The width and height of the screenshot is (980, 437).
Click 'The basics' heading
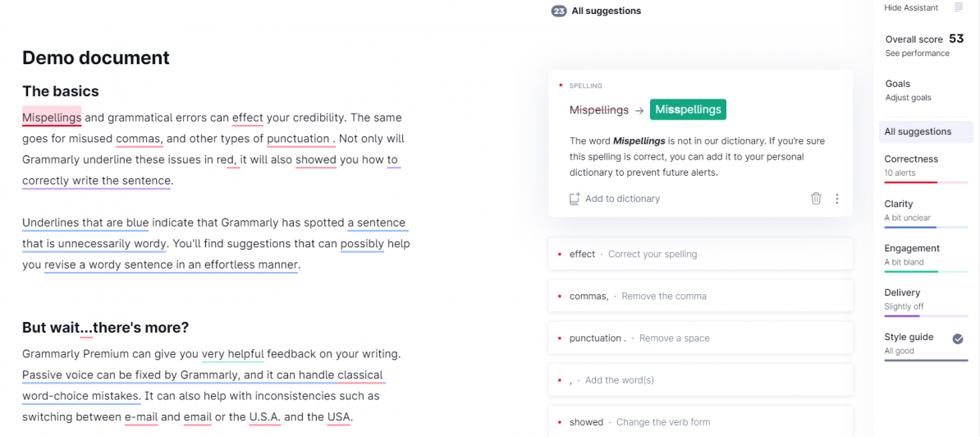61,91
